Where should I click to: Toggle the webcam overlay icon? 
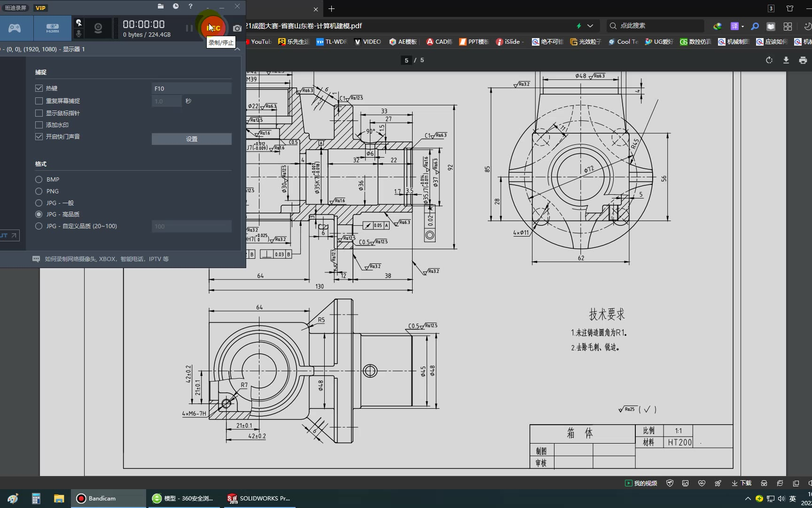pos(98,28)
